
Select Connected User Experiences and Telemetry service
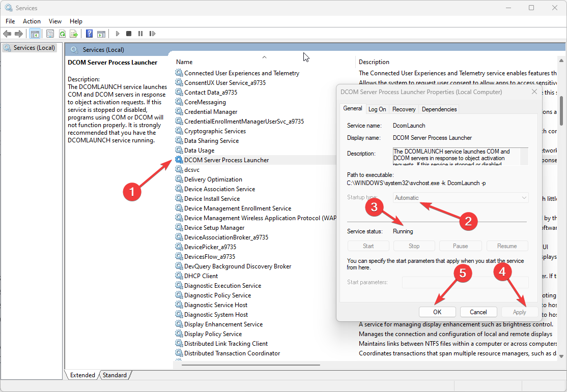(x=242, y=73)
